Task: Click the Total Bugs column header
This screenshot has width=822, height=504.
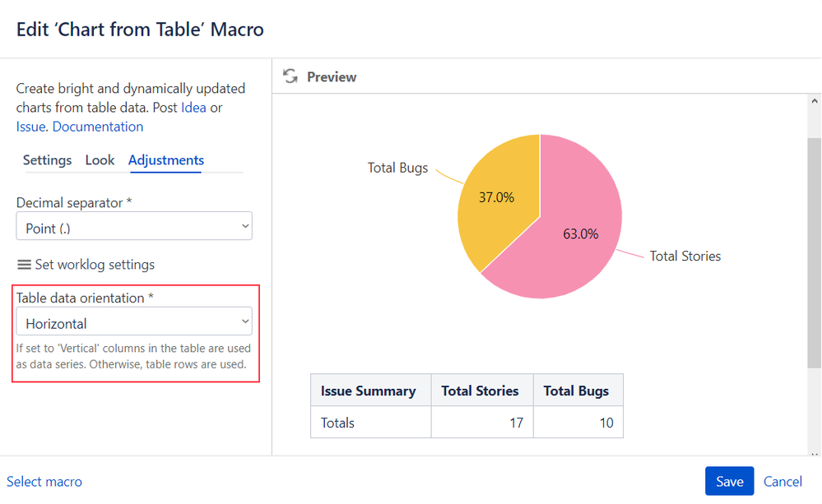Action: click(x=576, y=391)
